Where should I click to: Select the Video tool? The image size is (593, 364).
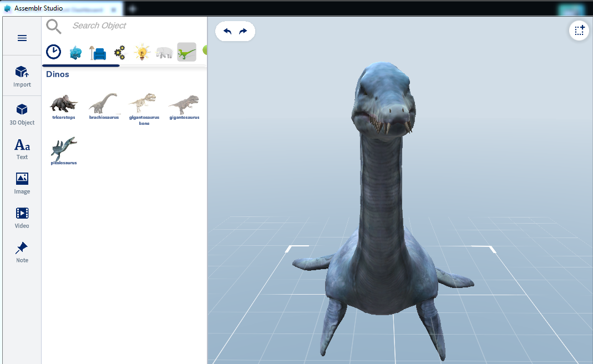coord(22,217)
